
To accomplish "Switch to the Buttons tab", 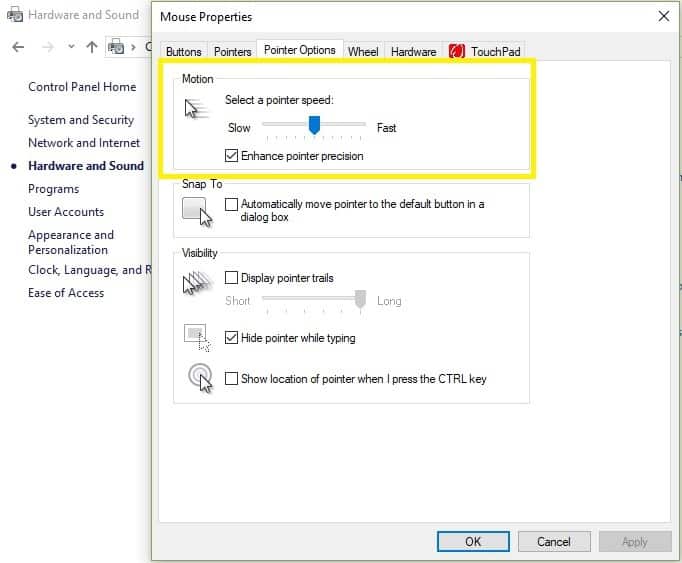I will coord(184,52).
